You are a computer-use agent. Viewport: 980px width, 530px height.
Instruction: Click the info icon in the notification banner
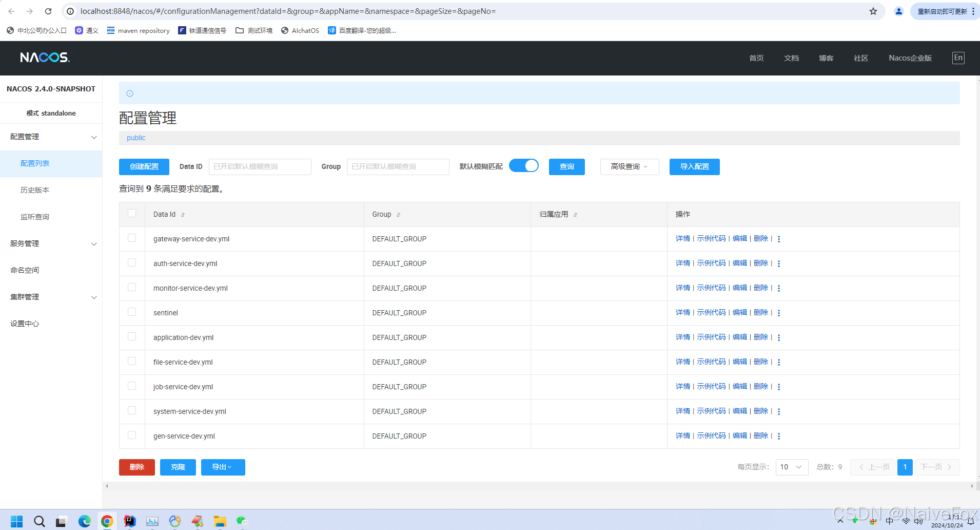(x=129, y=93)
